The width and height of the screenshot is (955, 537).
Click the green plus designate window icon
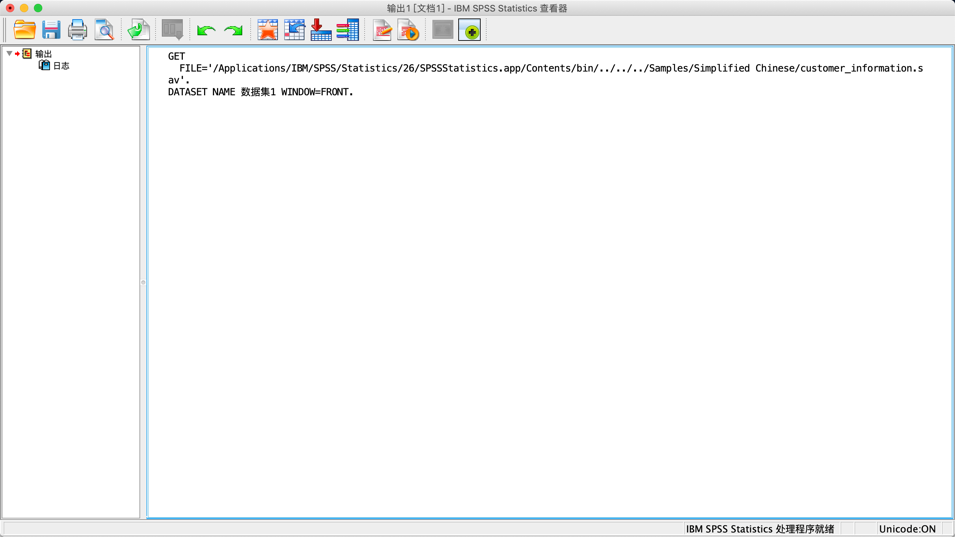(470, 30)
